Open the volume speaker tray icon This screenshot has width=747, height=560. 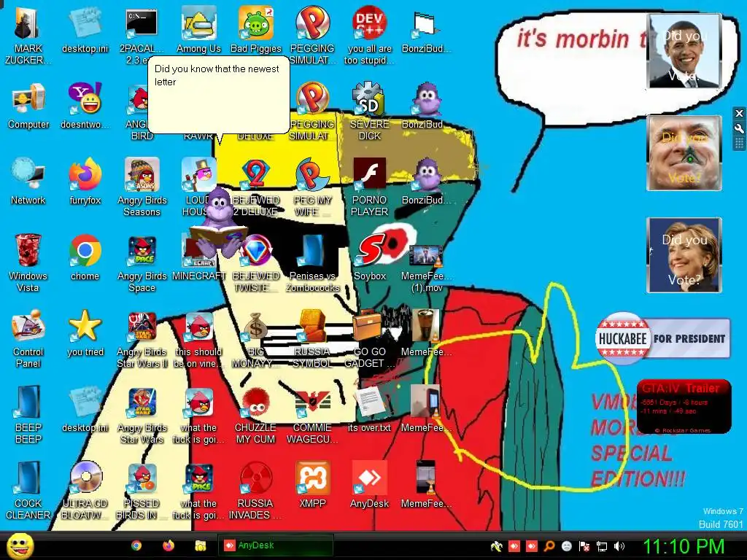coord(619,546)
